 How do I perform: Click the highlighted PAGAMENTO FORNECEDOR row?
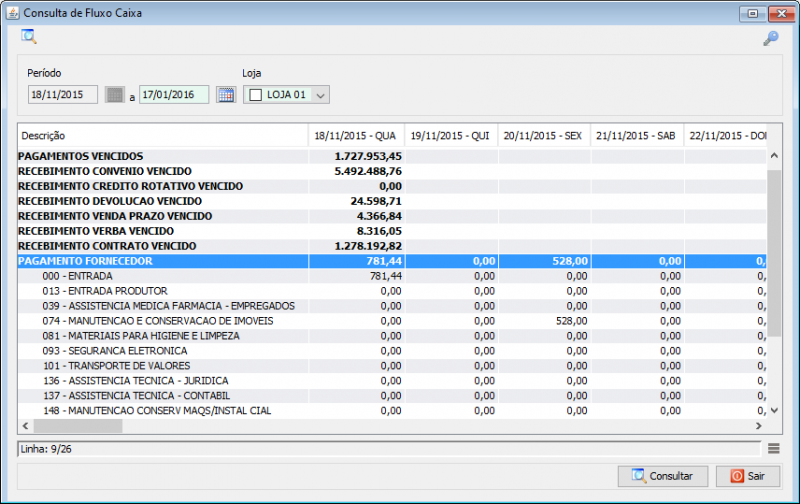coord(392,261)
